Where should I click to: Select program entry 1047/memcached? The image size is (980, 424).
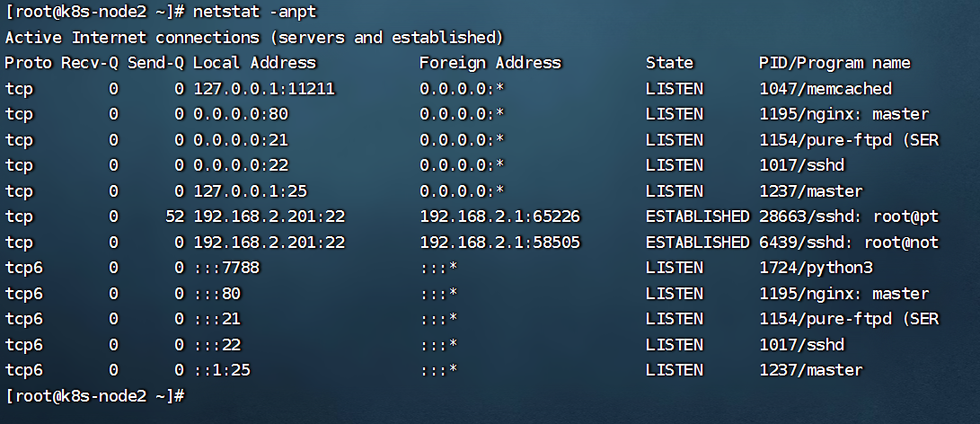coord(825,89)
